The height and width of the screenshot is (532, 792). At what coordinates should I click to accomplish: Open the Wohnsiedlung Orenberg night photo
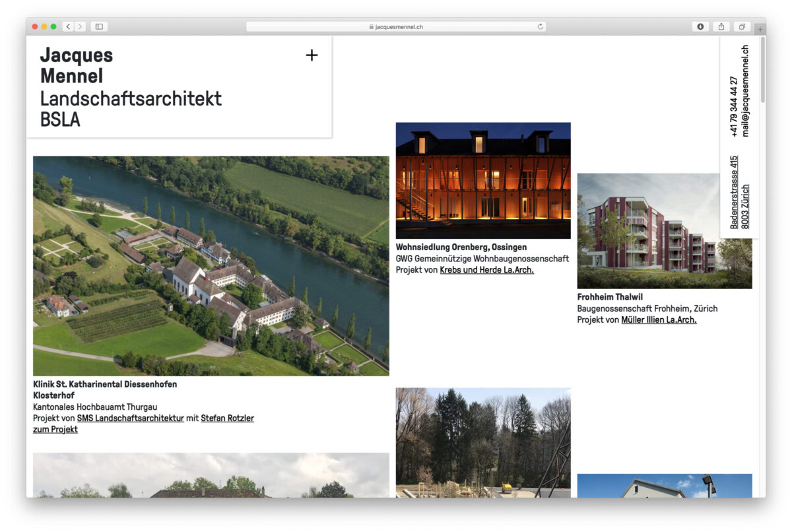483,180
